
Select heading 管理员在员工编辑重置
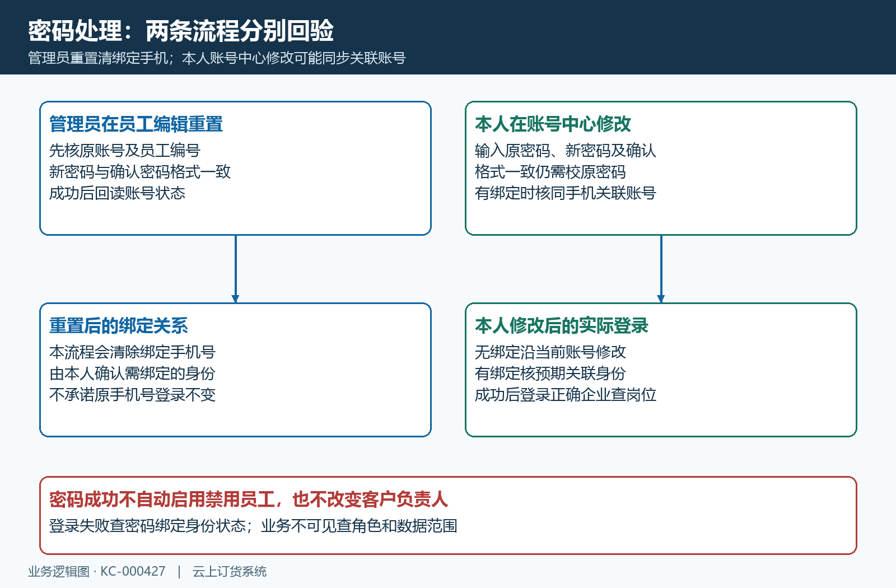[136, 124]
